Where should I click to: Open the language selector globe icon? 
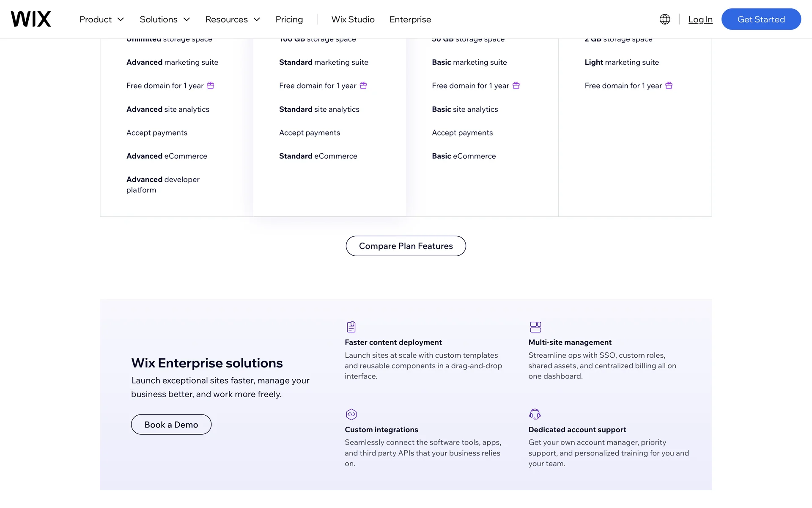665,19
